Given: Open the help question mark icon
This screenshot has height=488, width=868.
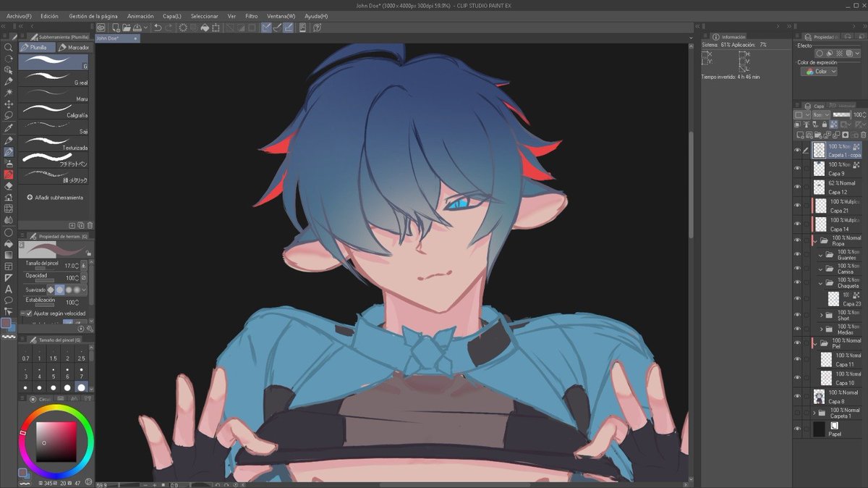Looking at the screenshot, I should click(317, 28).
